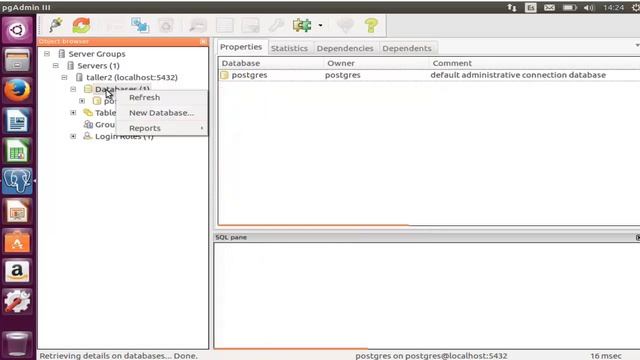Click inside the SQL pane text area
Screen dimensions: 640x360
427,295
